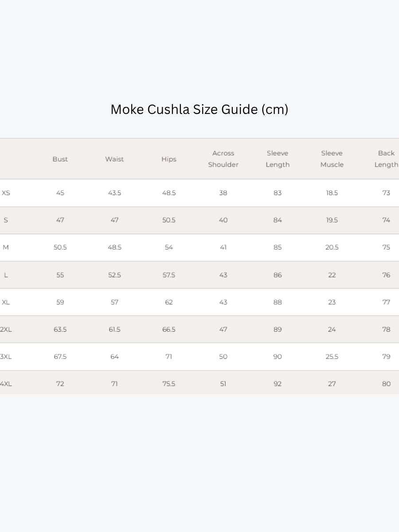Select the Hips column header

(169, 159)
